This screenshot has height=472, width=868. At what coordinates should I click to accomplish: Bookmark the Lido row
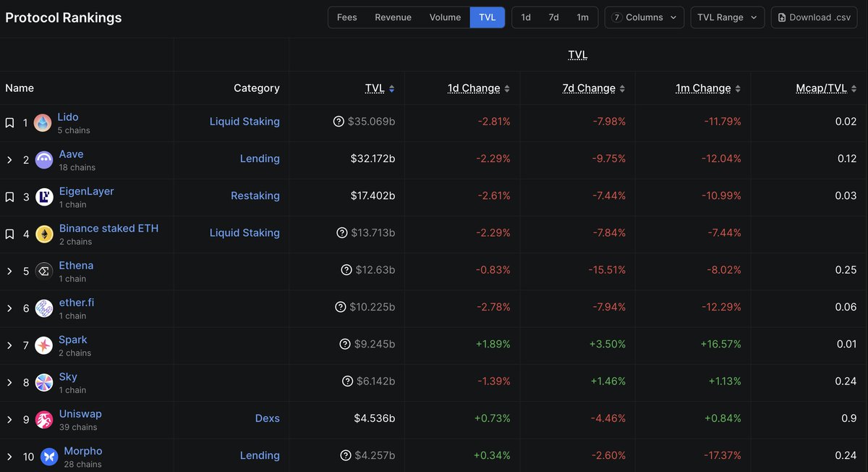click(x=9, y=123)
